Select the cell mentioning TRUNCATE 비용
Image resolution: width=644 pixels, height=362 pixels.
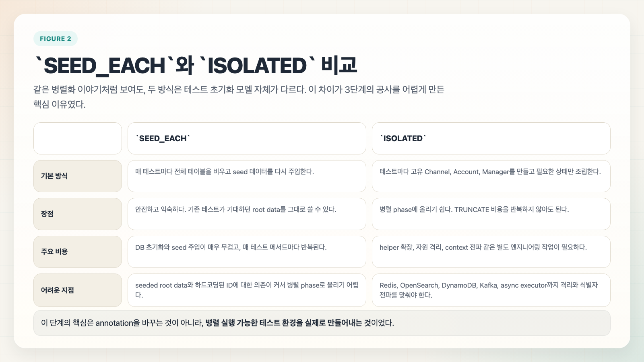(x=491, y=214)
